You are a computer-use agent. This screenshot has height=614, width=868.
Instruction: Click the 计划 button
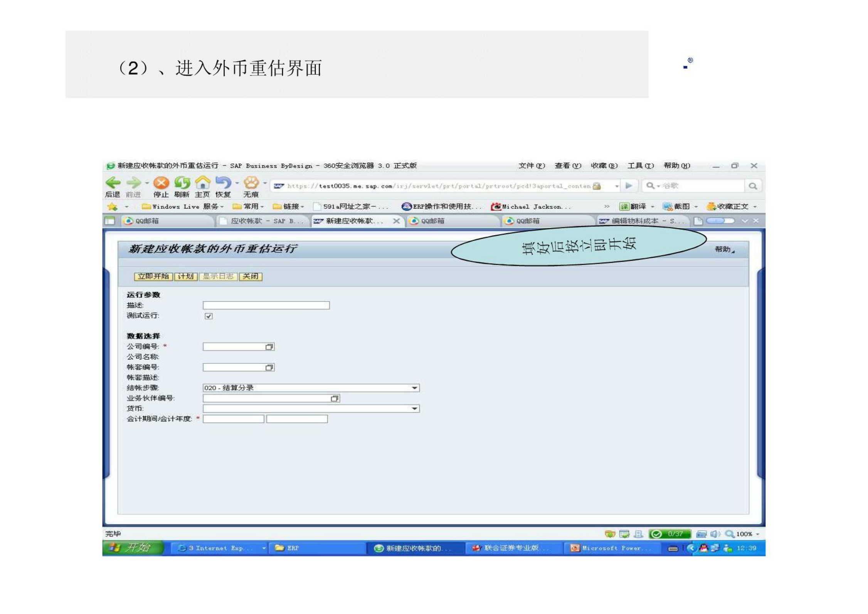click(186, 276)
